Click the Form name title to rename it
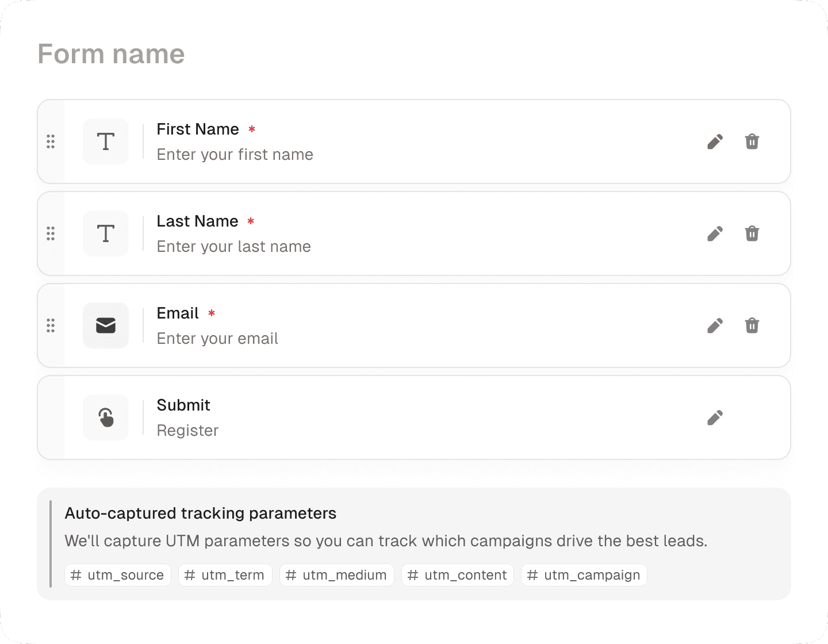 click(111, 53)
